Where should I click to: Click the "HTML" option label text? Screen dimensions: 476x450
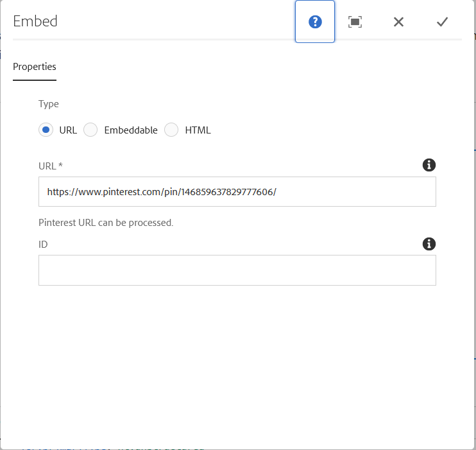coord(198,130)
